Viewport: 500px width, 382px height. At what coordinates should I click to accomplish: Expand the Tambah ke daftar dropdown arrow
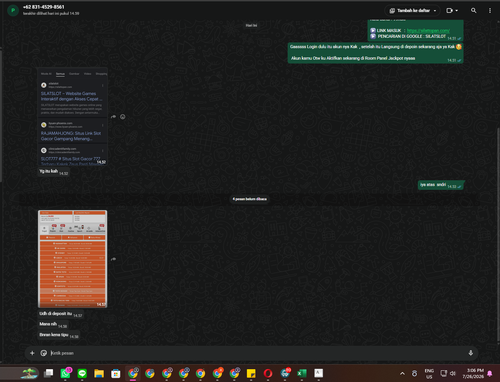pos(435,11)
